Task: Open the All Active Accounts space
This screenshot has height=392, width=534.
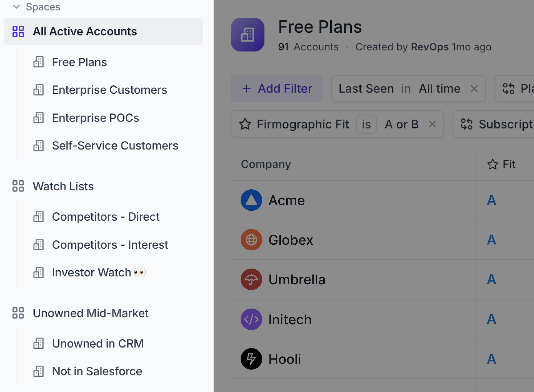Action: click(85, 32)
